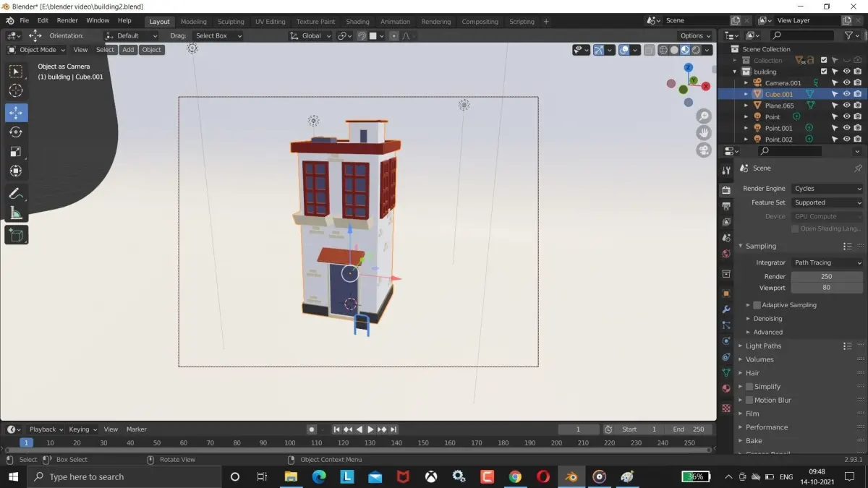868x488 pixels.
Task: Enable the Simplify checkbox
Action: pyautogui.click(x=749, y=387)
